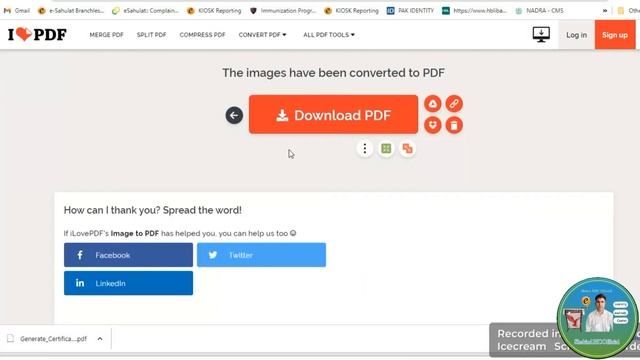Open the Merge PDF tool
640x360 pixels.
(106, 35)
